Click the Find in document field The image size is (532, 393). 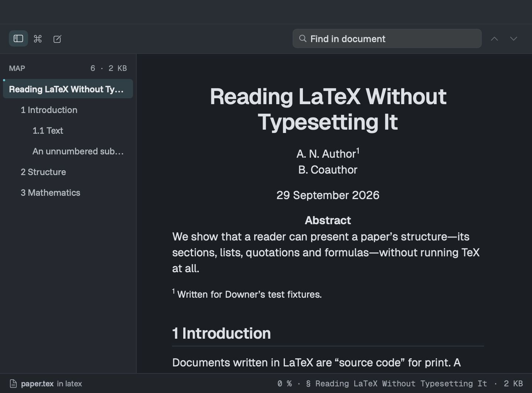tap(387, 38)
